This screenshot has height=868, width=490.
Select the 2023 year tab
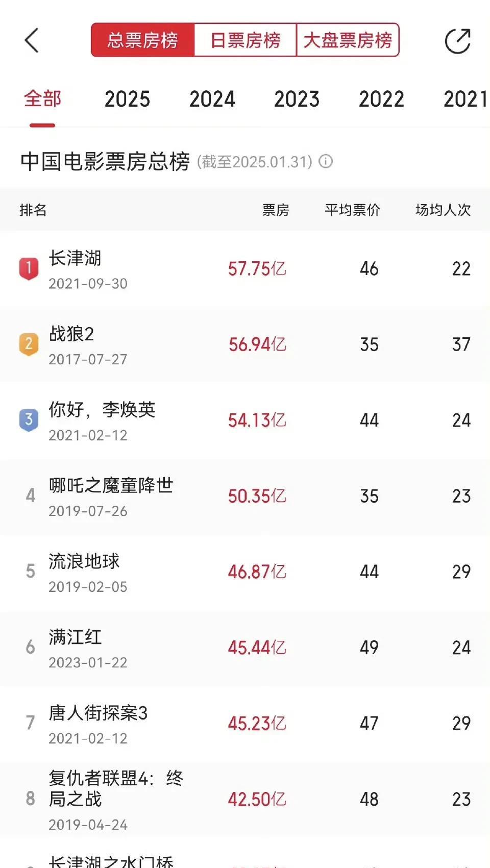tap(297, 99)
